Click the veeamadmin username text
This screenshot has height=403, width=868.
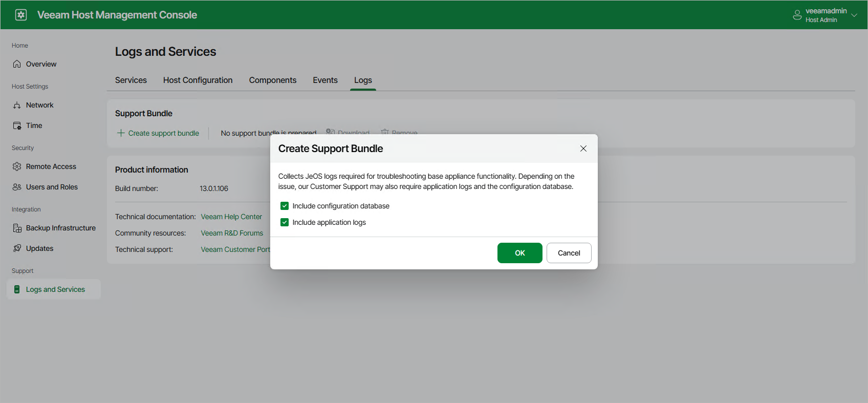826,11
